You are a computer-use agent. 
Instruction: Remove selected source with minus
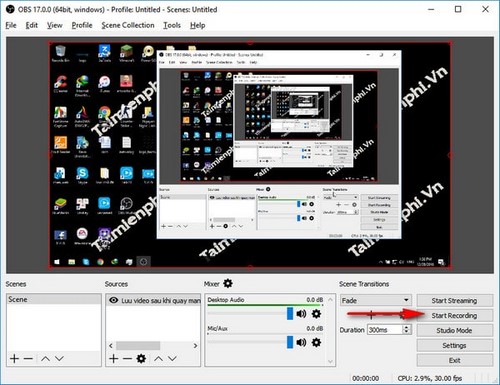coord(127,359)
